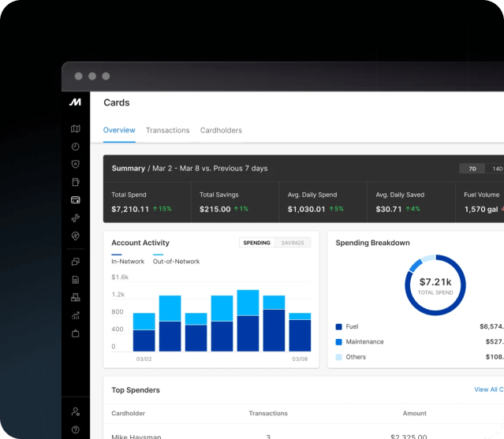
Task: Open the user settings icon
Action: click(x=76, y=411)
